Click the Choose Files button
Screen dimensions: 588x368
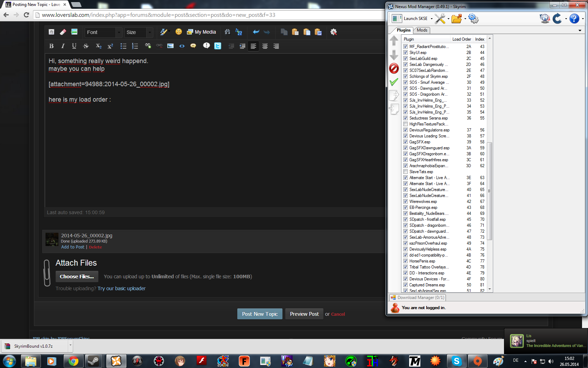[77, 277]
